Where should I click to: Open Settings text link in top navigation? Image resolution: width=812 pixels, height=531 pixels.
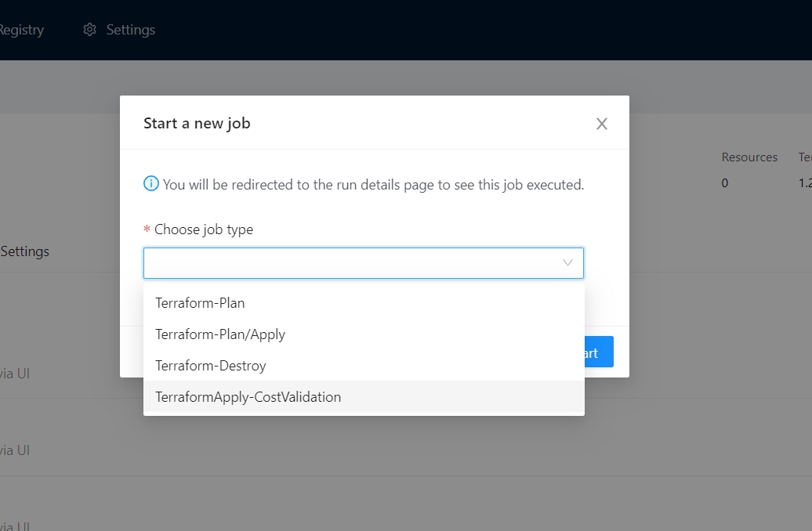click(x=130, y=30)
